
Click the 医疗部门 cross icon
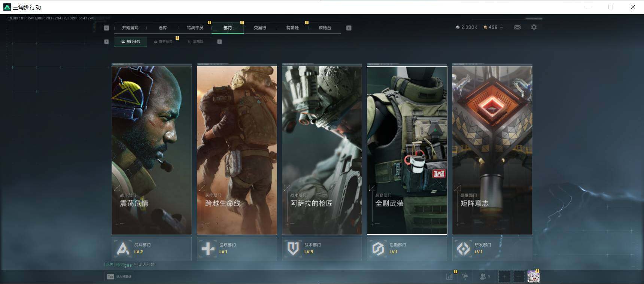pos(208,248)
